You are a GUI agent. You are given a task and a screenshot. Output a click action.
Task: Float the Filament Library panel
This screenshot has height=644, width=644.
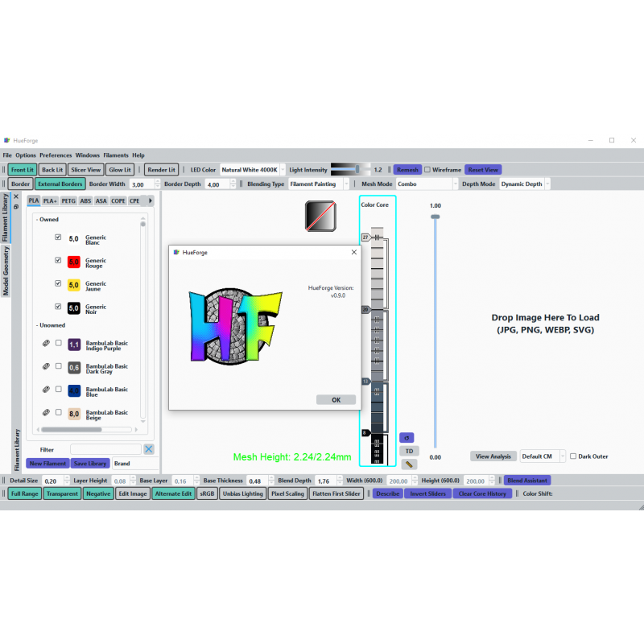pos(16,207)
